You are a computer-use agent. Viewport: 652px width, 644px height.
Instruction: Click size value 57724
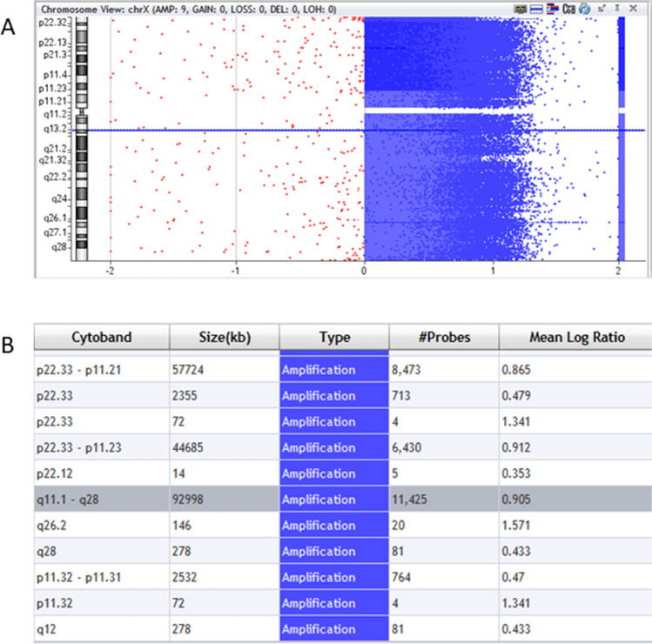click(x=188, y=370)
